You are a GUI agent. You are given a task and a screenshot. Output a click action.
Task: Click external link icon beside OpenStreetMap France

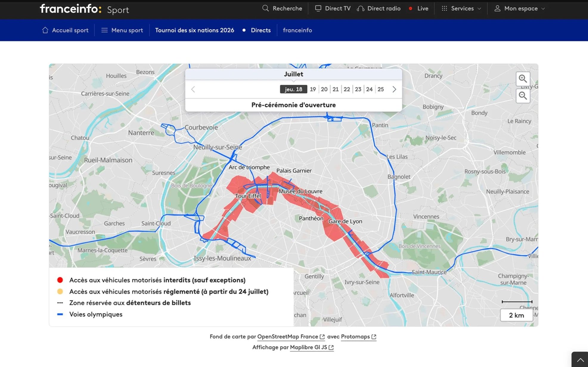[322, 337]
